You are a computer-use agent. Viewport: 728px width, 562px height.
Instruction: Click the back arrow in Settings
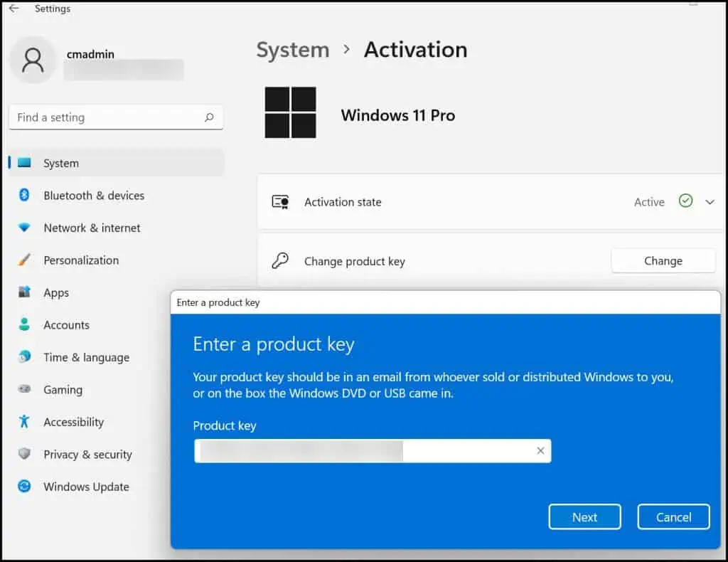point(14,9)
